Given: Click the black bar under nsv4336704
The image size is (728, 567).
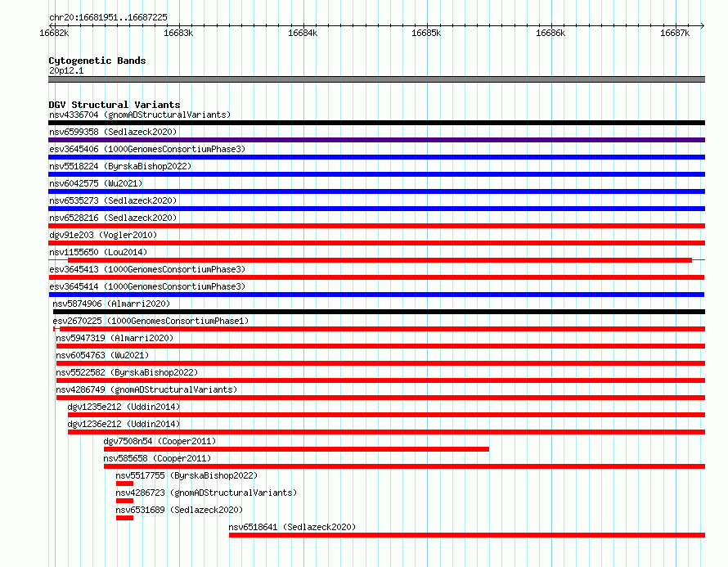Looking at the screenshot, I should pos(376,123).
